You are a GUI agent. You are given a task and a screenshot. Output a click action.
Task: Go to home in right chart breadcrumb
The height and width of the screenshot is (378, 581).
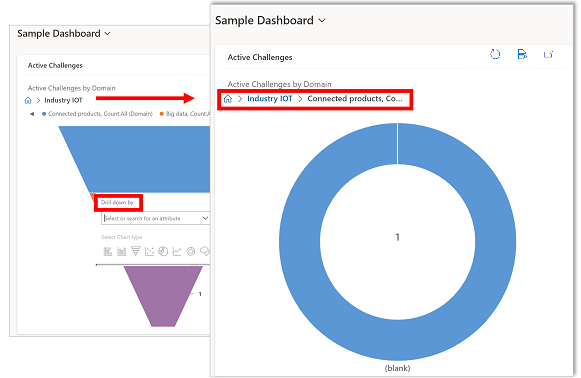click(228, 99)
